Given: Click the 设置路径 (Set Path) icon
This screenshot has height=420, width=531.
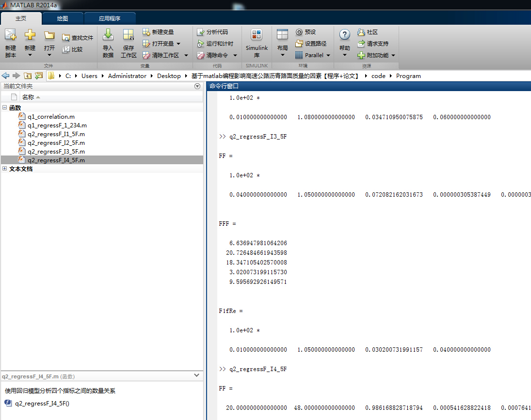Looking at the screenshot, I should point(299,44).
